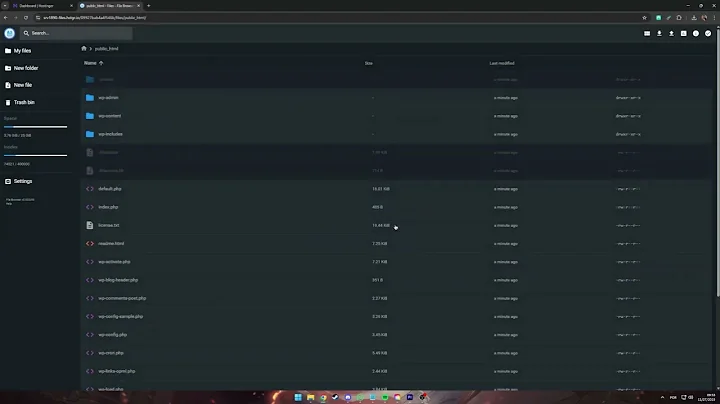Image resolution: width=720 pixels, height=404 pixels.
Task: Click the page vertical scrollbar
Action: pos(718,161)
